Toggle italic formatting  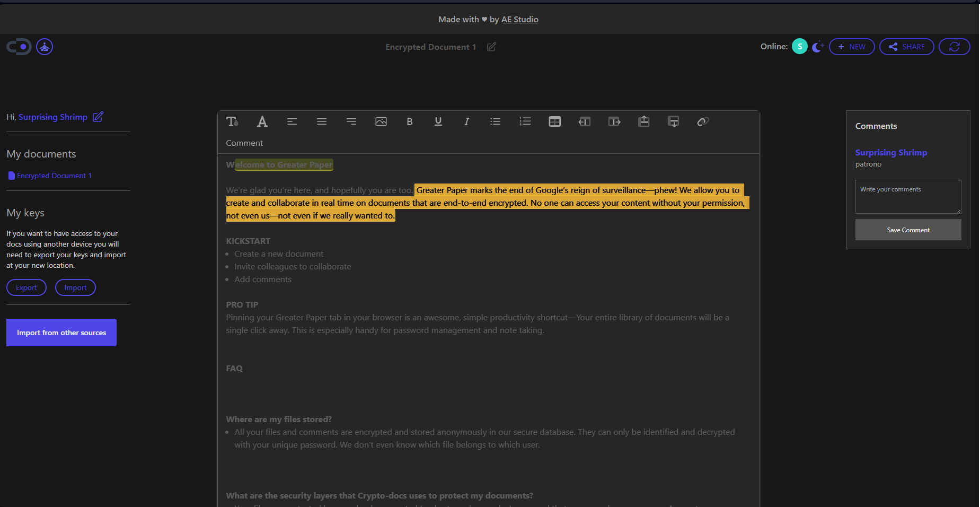[466, 121]
